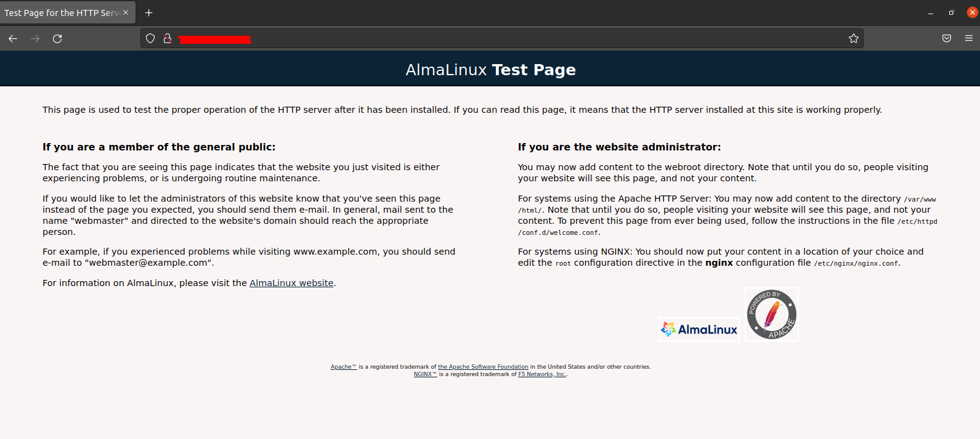This screenshot has width=980, height=439.
Task: Reload the current page
Action: point(57,38)
